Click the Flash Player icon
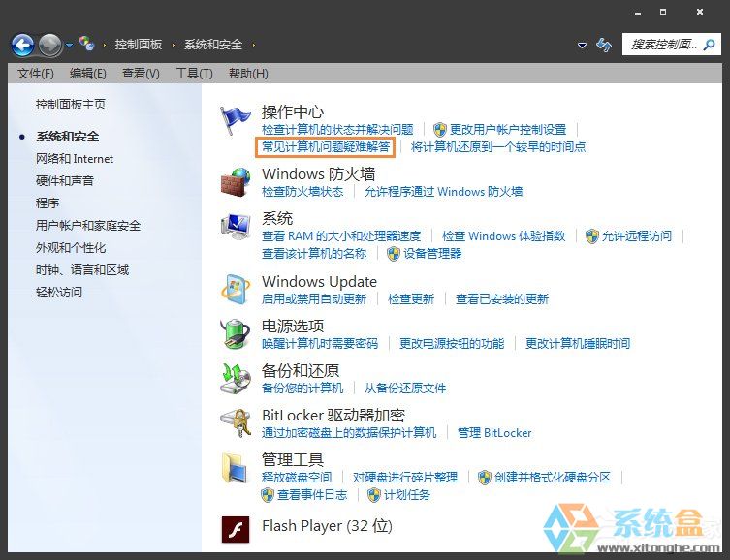 click(236, 530)
